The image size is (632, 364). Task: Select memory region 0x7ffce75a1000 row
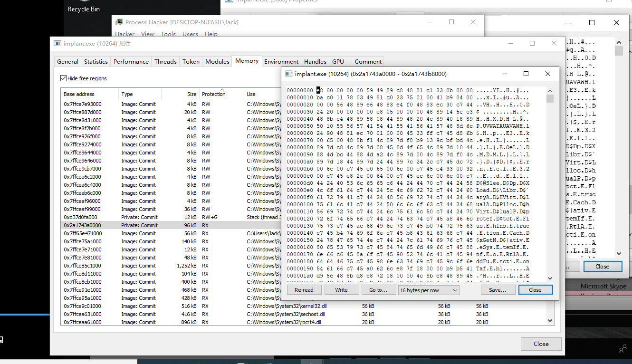click(x=171, y=241)
